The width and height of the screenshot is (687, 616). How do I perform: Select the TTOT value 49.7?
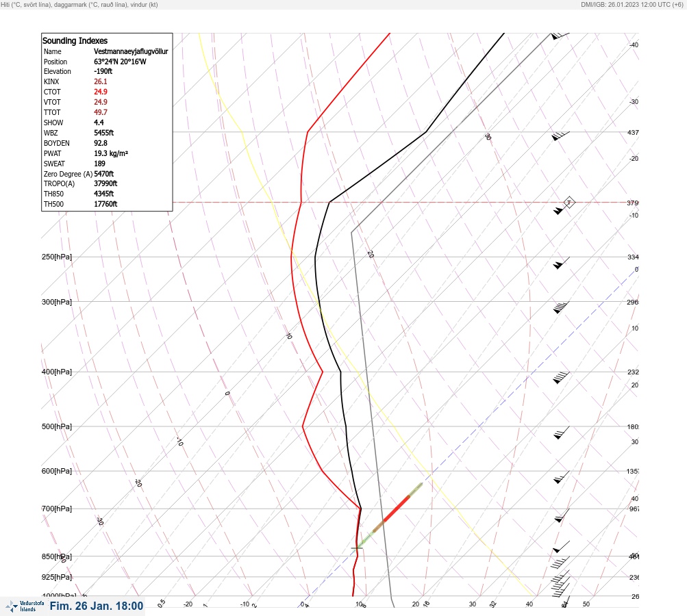click(x=100, y=112)
